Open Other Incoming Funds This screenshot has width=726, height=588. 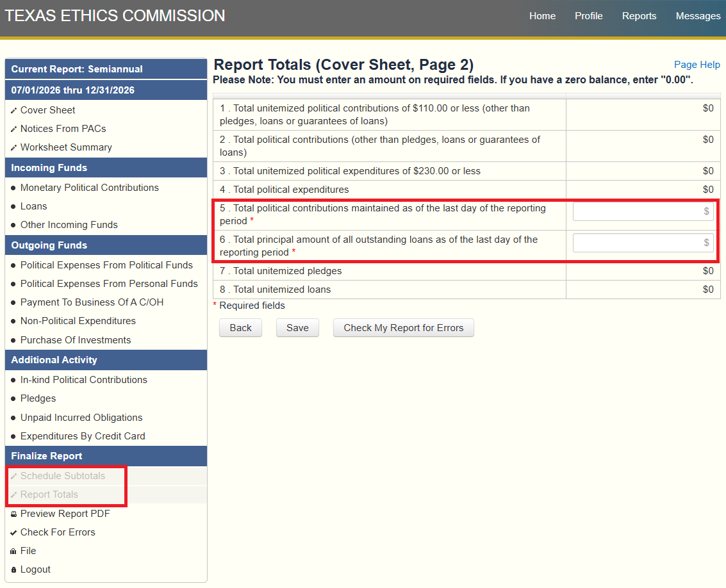tap(69, 225)
